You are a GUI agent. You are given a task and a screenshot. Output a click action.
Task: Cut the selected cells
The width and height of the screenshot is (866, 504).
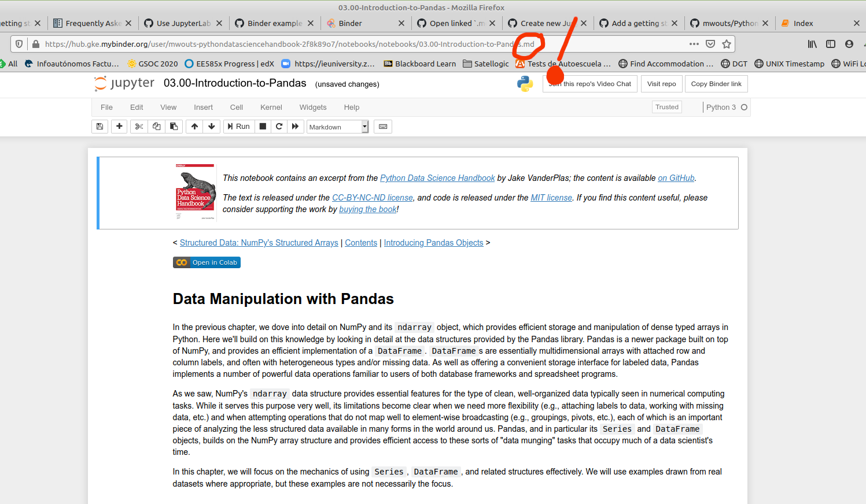[138, 126]
